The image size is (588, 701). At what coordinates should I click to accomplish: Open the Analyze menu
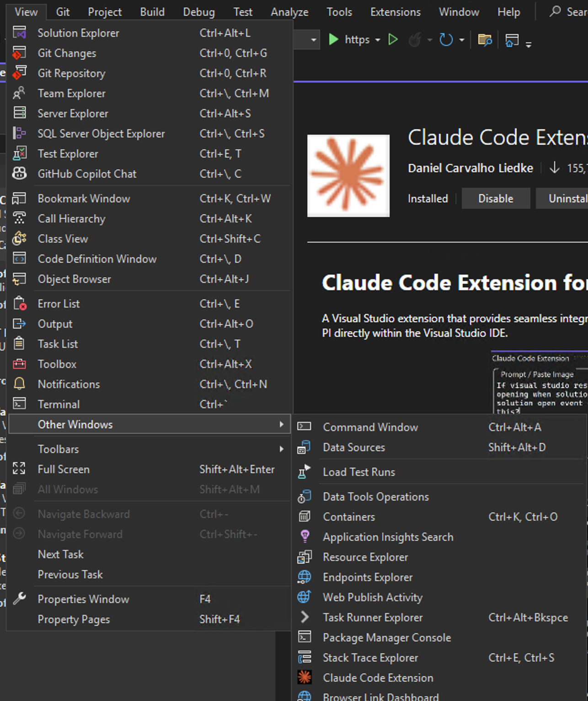pos(289,12)
